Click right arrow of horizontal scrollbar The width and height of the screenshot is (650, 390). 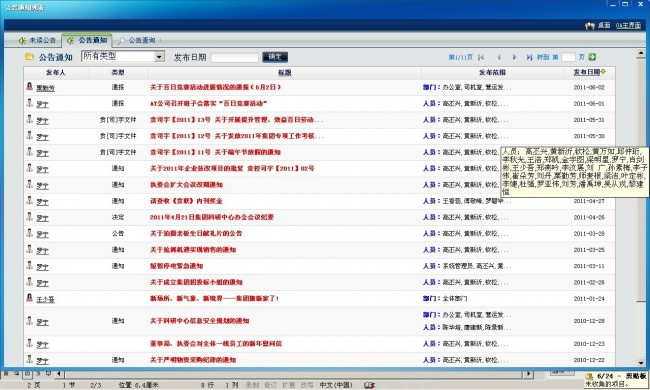(528, 373)
